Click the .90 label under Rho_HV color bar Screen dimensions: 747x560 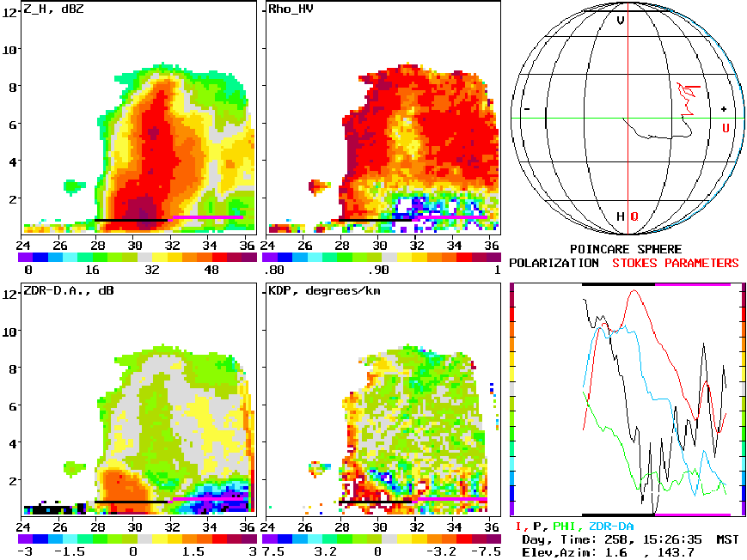click(x=378, y=270)
